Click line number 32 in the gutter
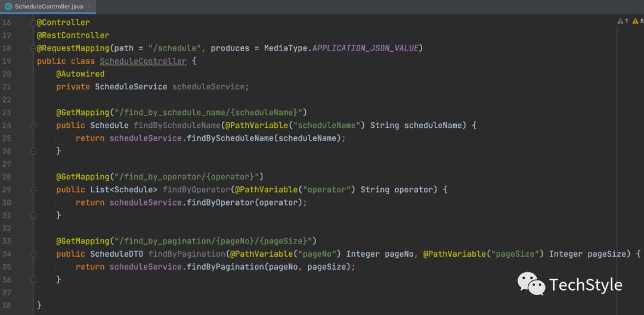This screenshot has width=644, height=315. tap(7, 228)
